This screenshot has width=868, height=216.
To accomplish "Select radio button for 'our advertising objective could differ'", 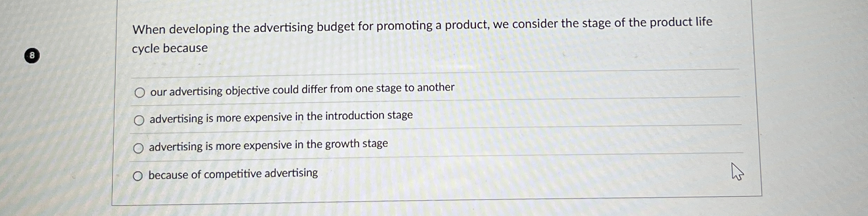I will (140, 92).
